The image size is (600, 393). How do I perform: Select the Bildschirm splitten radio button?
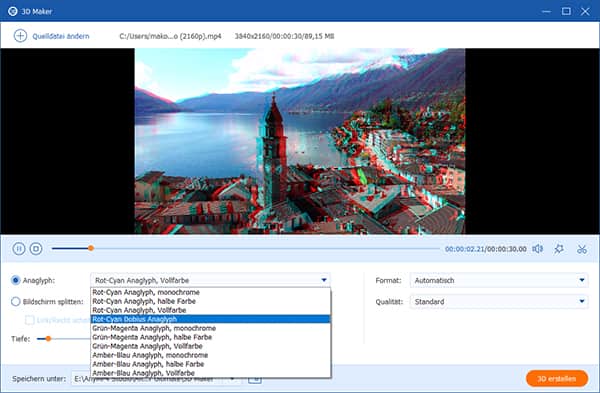[x=15, y=302]
